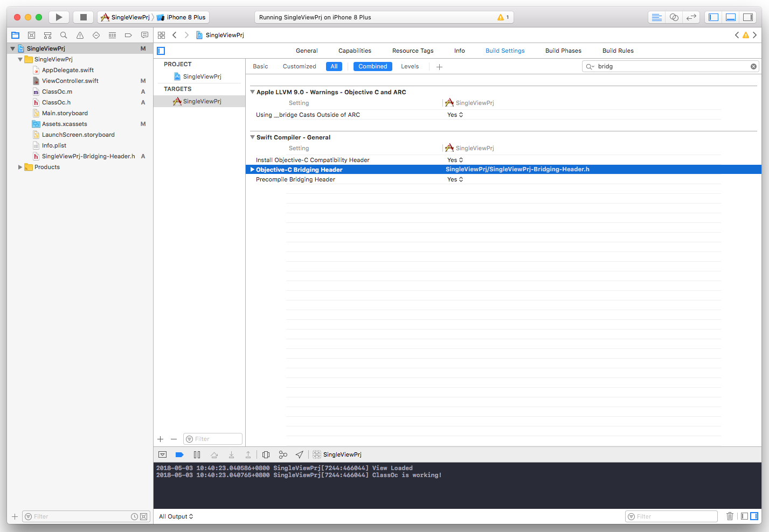
Task: Select the Levels view button
Action: tap(410, 66)
